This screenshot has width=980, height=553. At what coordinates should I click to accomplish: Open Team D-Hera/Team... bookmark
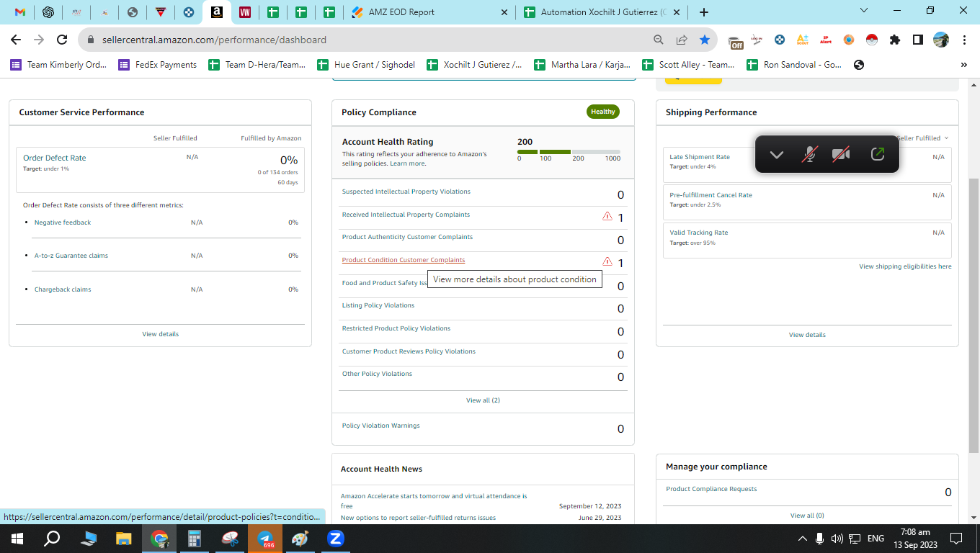coord(257,65)
